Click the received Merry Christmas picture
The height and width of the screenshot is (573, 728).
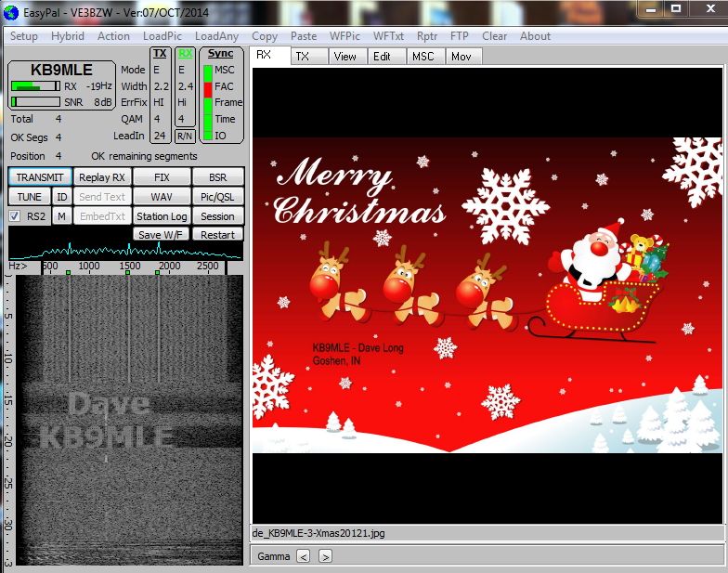coord(487,295)
